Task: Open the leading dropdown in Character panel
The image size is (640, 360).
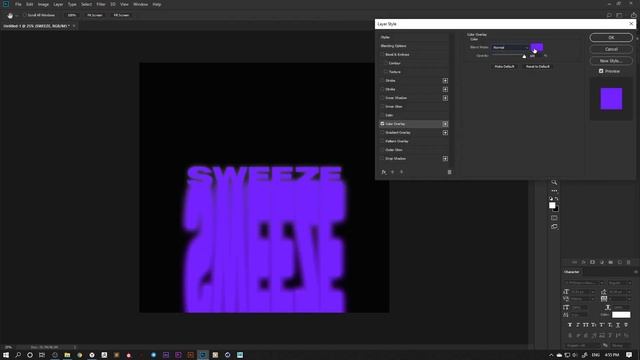Action: [620, 292]
